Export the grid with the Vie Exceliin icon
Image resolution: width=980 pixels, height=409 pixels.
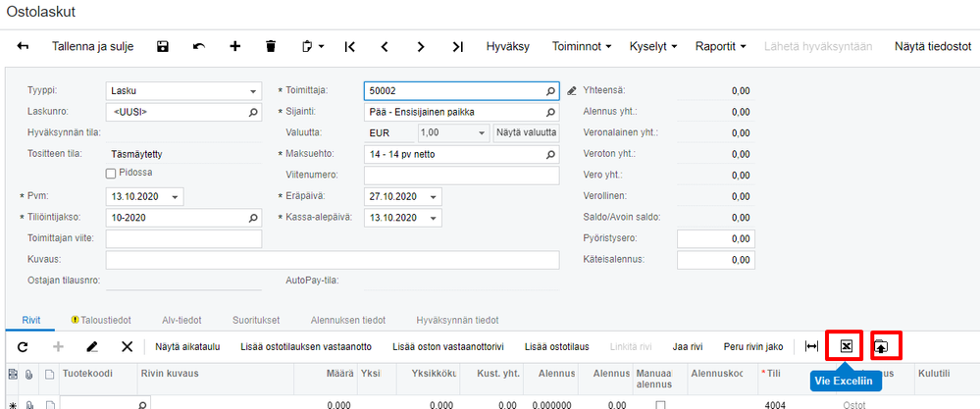pos(845,346)
